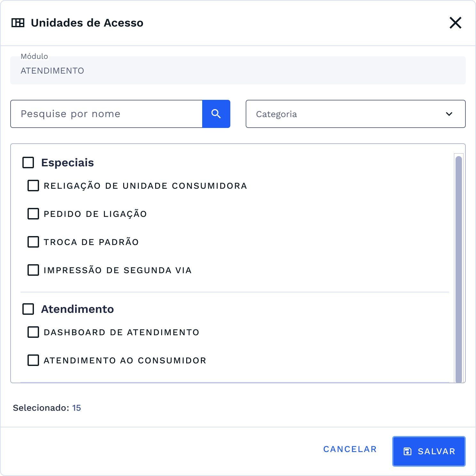Enable DASHBOARD DE ATENDIMENTO
The height and width of the screenshot is (476, 476).
click(33, 332)
